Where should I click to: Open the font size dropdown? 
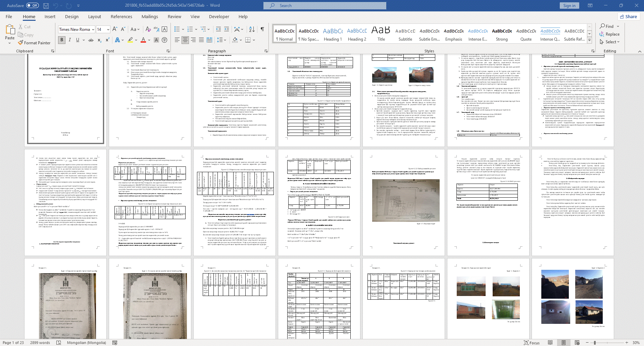click(x=108, y=30)
